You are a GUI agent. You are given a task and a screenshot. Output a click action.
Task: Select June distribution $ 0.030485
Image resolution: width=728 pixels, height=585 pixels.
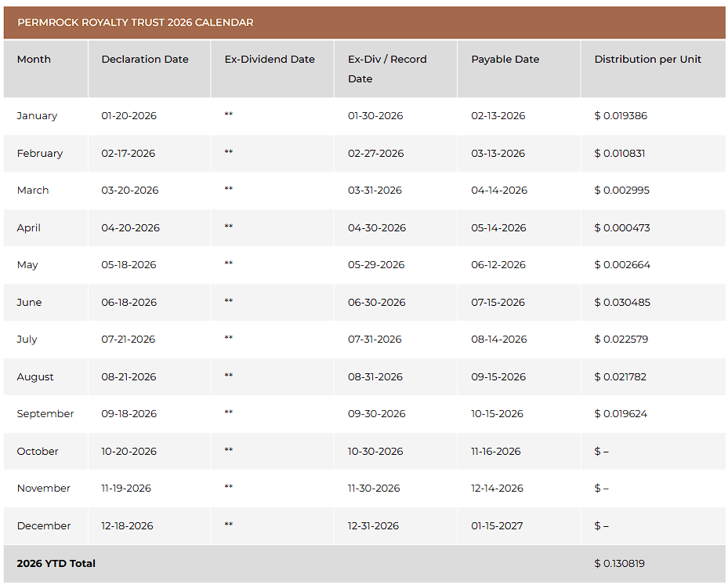pyautogui.click(x=622, y=302)
